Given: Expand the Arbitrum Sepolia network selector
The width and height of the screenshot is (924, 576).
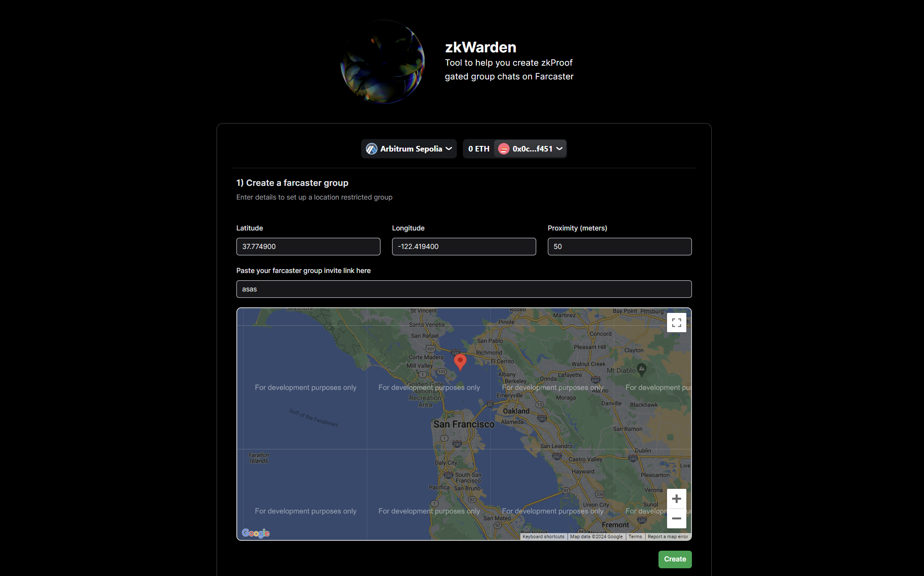Looking at the screenshot, I should click(409, 149).
